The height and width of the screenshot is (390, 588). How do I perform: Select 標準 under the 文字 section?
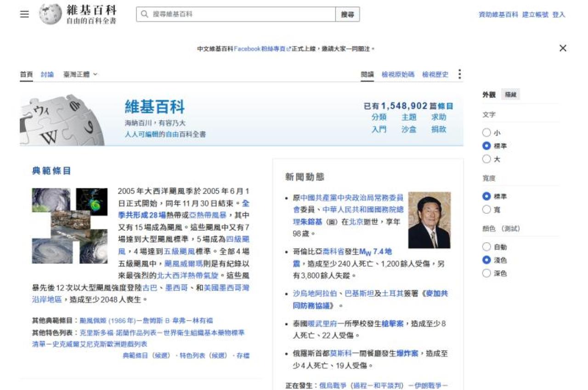[486, 146]
